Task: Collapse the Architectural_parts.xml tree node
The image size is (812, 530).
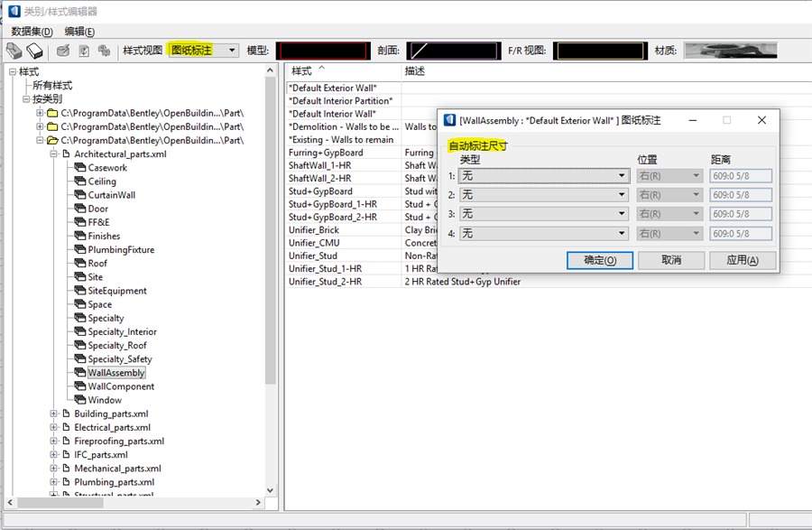Action: click(53, 153)
